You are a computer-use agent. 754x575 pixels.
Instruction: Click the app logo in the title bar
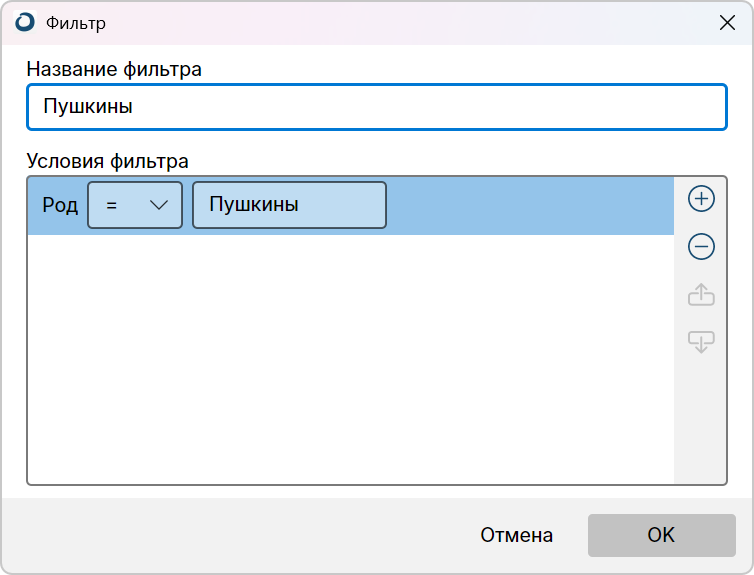[x=25, y=22]
